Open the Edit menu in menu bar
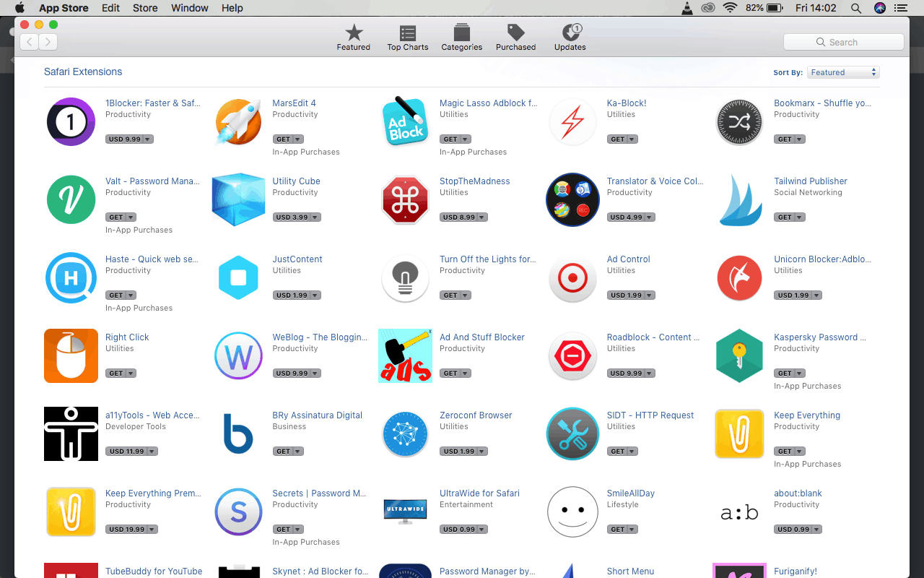924x578 pixels. [110, 8]
